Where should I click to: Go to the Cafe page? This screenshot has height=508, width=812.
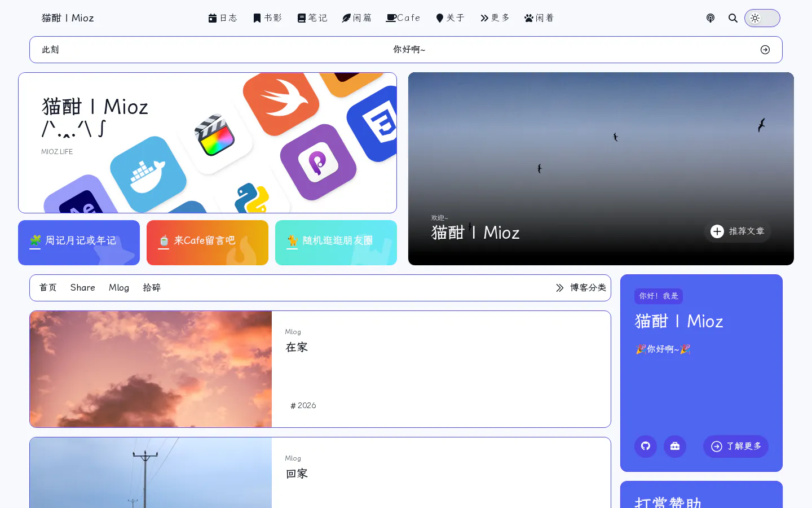pos(403,18)
